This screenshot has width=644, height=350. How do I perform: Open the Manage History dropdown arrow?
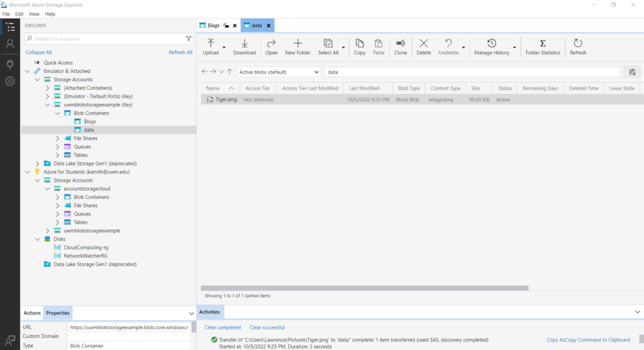[x=514, y=47]
